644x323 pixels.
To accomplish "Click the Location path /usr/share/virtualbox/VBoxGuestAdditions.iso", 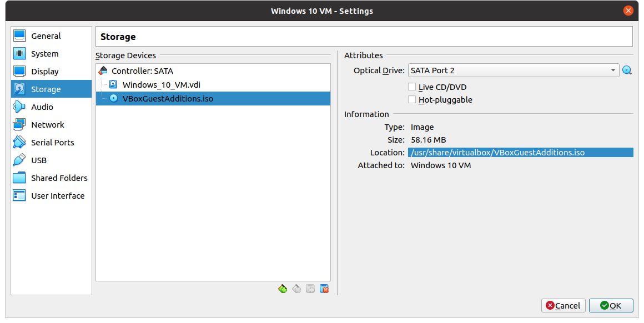I will click(x=498, y=153).
